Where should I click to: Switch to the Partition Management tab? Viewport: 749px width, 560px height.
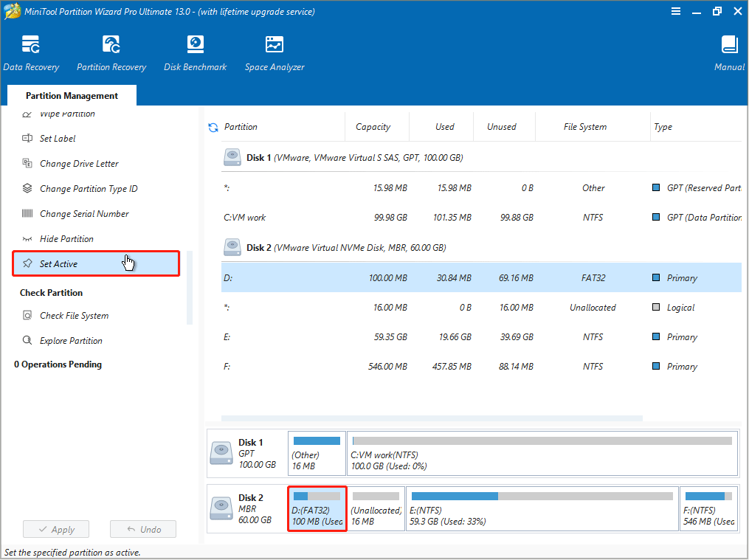[71, 95]
